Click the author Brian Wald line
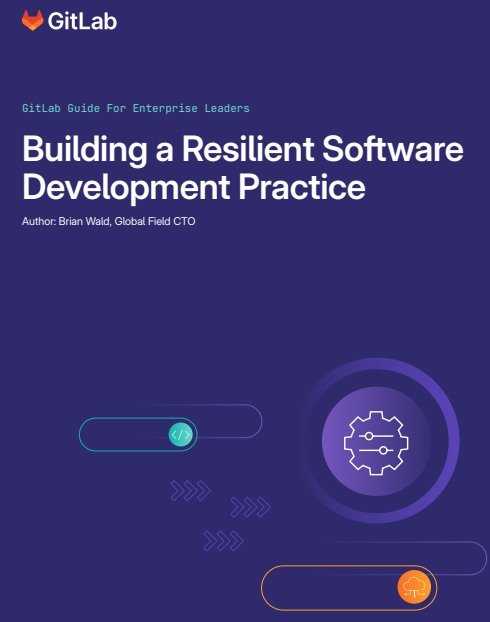Viewport: 490px width, 622px height. pyautogui.click(x=109, y=221)
